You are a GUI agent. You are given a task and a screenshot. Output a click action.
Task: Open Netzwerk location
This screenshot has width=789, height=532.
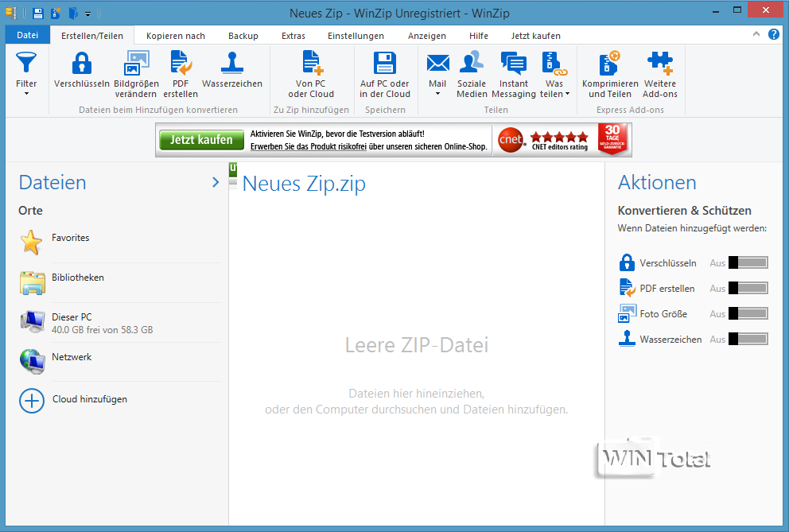click(120, 361)
